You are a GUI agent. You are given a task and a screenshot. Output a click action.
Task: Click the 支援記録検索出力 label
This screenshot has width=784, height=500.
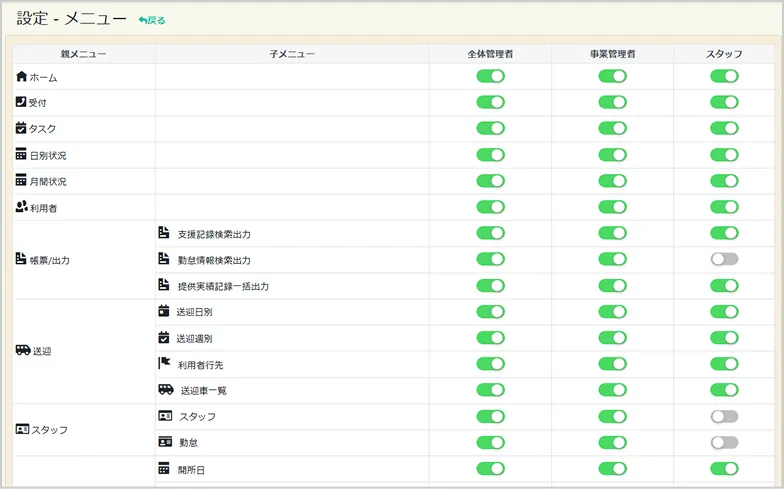click(x=214, y=234)
